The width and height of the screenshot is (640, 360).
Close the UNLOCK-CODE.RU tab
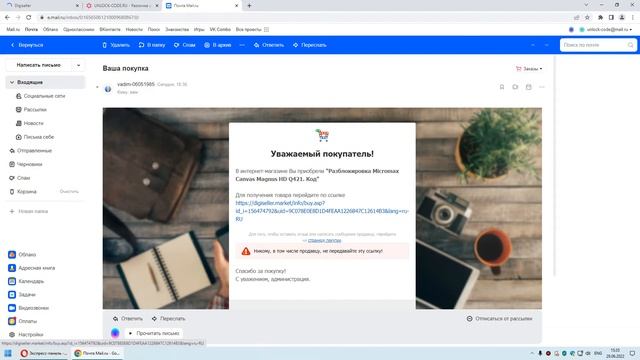(157, 6)
